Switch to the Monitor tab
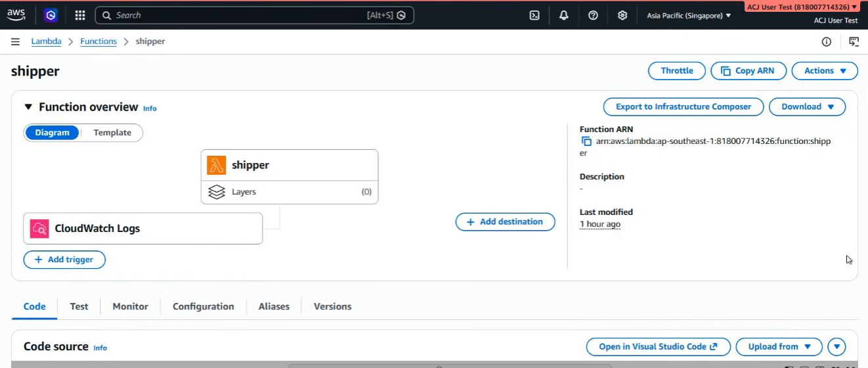Image resolution: width=868 pixels, height=368 pixels. 131,306
